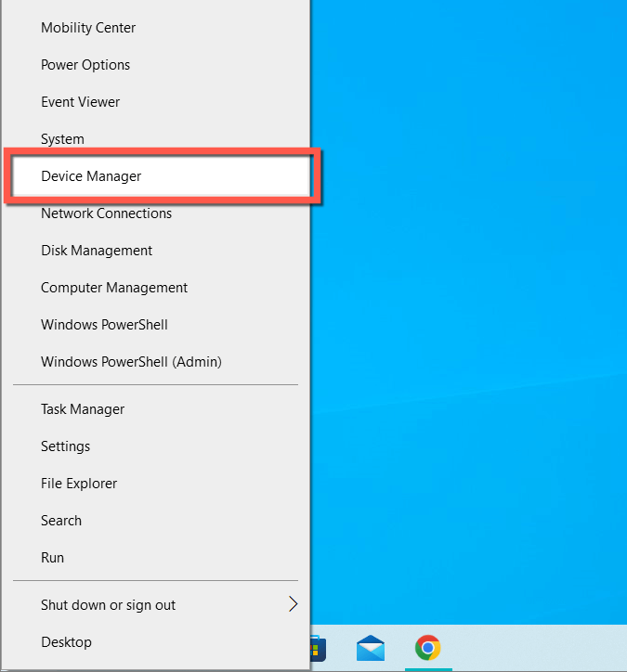Select the Search entry
The image size is (627, 672).
pyautogui.click(x=156, y=521)
